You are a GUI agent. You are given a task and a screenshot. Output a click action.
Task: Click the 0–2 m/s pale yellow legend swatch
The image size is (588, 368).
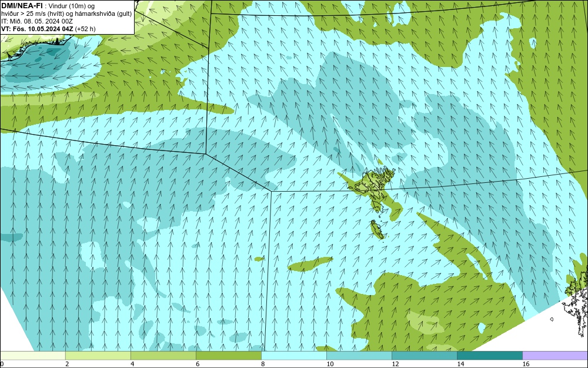click(x=32, y=355)
